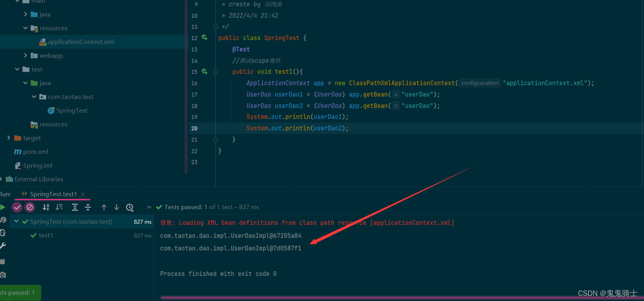
Task: Collapse the test folder
Action: 17,69
